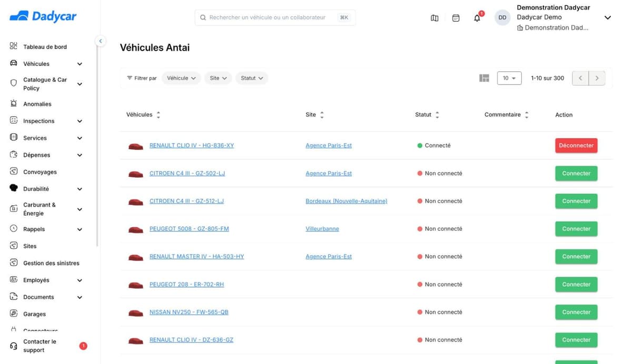Screen dimensions: 632x364
Task: Expand Catalogue & Car Policy menu
Action: point(80,84)
